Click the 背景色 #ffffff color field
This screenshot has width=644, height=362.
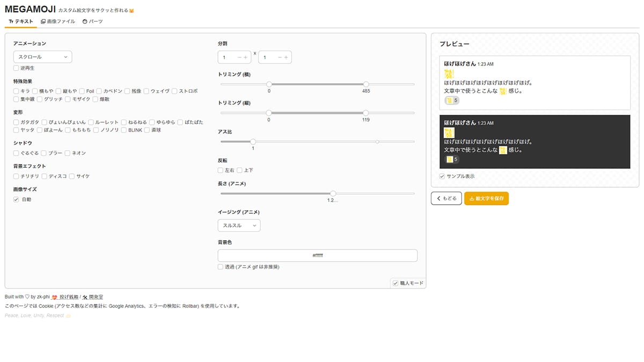(x=318, y=255)
